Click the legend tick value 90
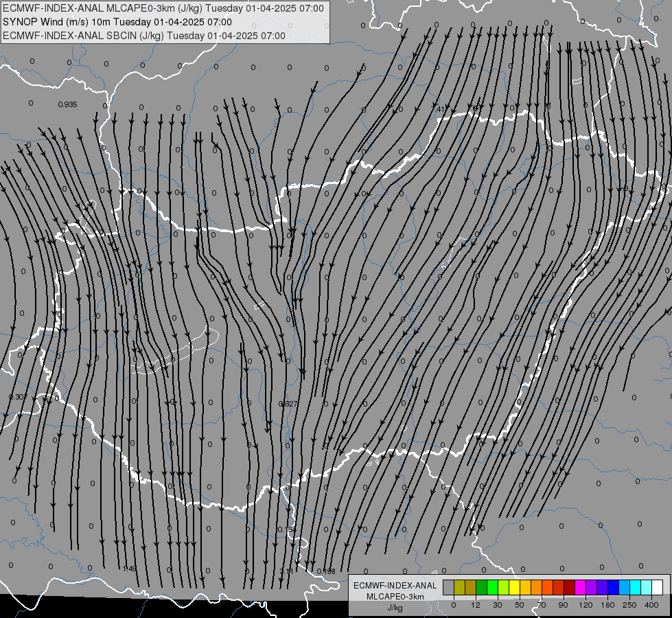672x618 pixels. (x=564, y=605)
